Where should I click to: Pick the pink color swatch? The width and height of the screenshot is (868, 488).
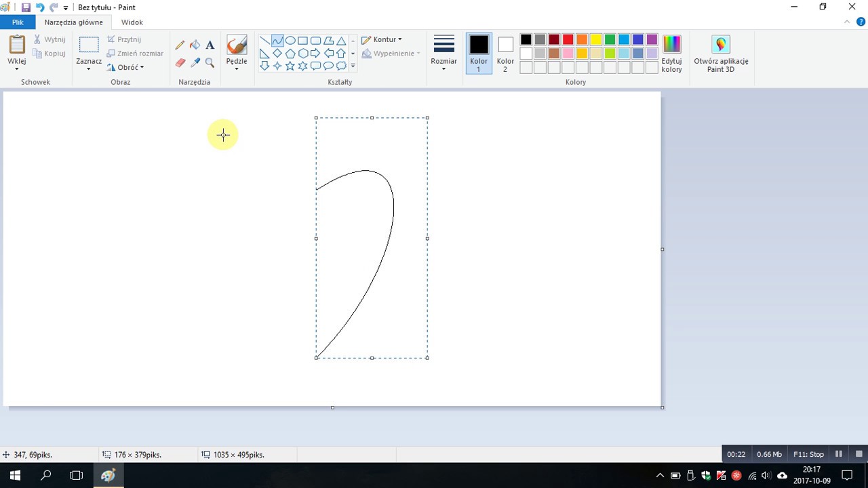[x=568, y=53]
